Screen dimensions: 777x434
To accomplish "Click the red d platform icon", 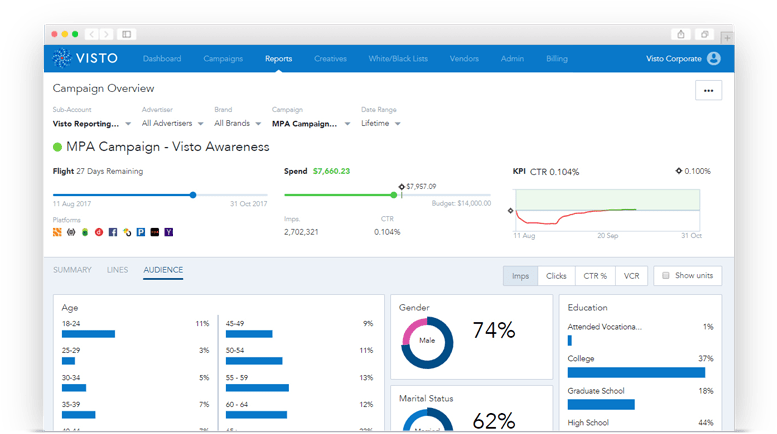I will 99,232.
